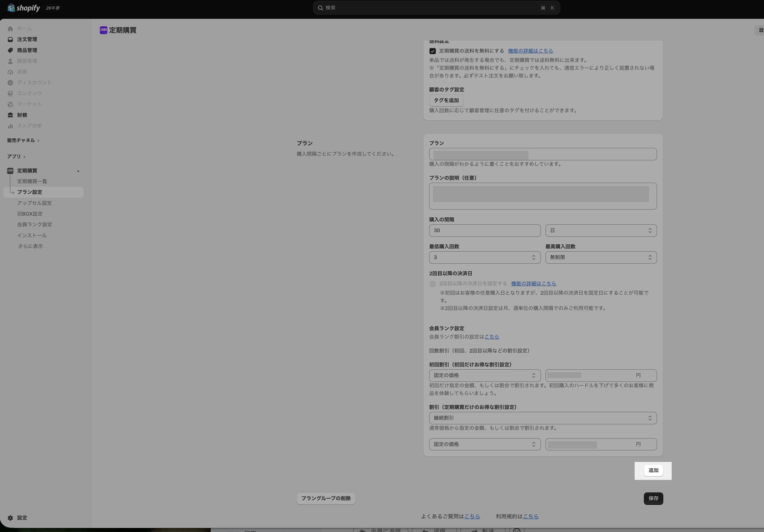Image resolution: width=764 pixels, height=532 pixels.
Task: Open 機能の詳細はこちら link beside 送料無料
Action: click(530, 51)
